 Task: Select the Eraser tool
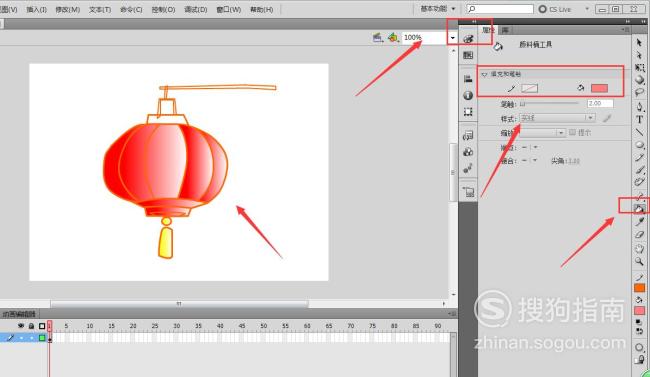point(639,235)
